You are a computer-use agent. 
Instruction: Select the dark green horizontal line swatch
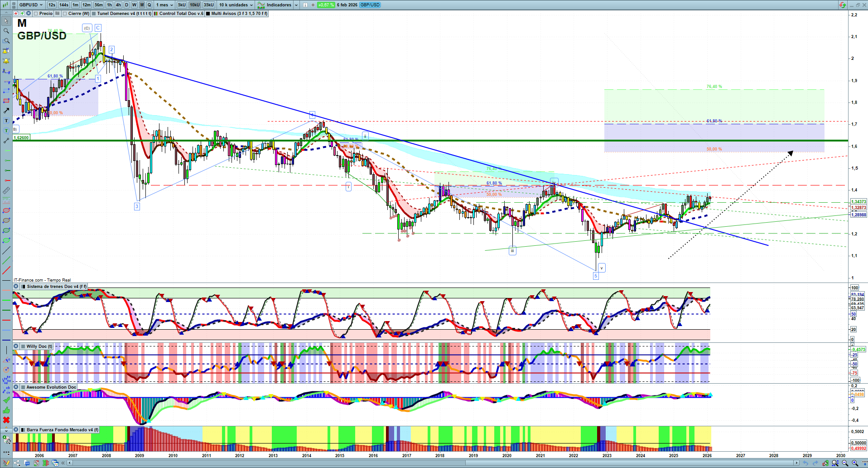[x=6, y=310]
